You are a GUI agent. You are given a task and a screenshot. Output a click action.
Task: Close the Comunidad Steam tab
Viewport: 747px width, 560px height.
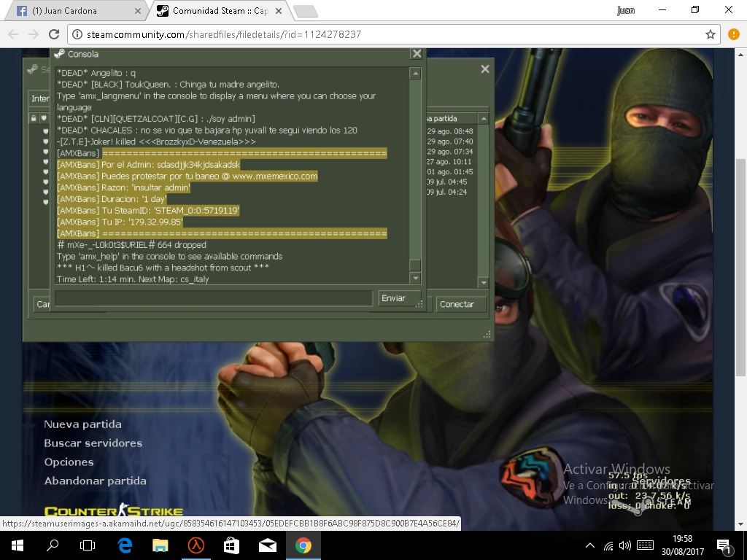tap(279, 11)
